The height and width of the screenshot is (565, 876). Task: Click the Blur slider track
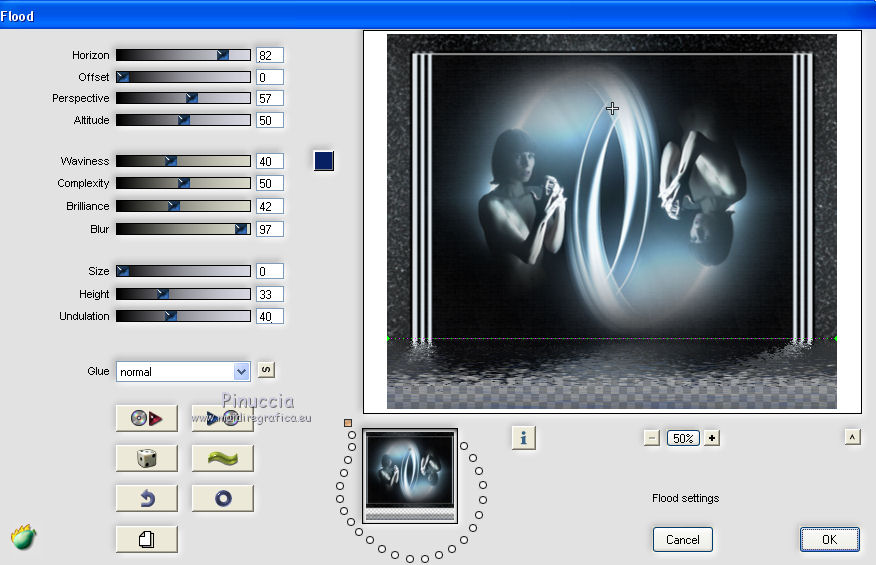tap(183, 229)
